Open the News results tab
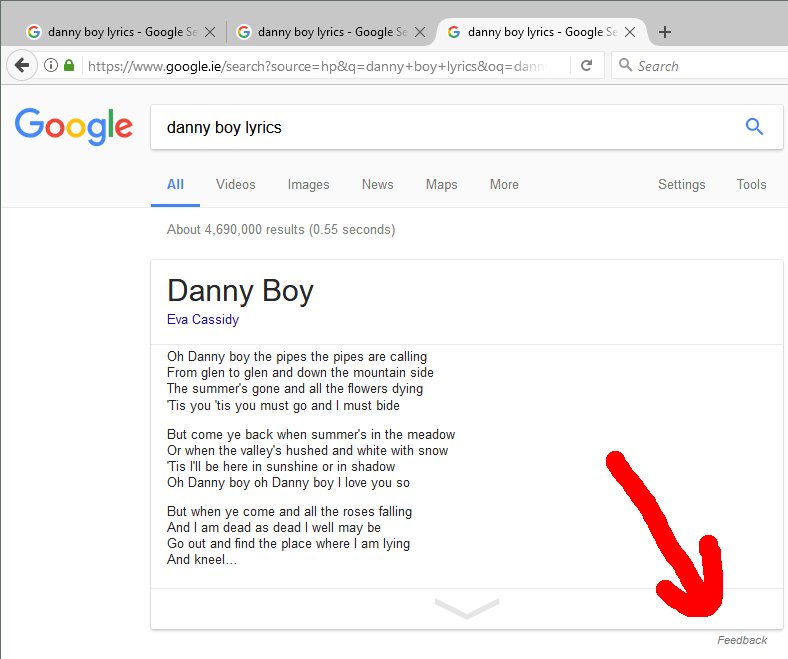This screenshot has height=659, width=788. click(x=377, y=184)
